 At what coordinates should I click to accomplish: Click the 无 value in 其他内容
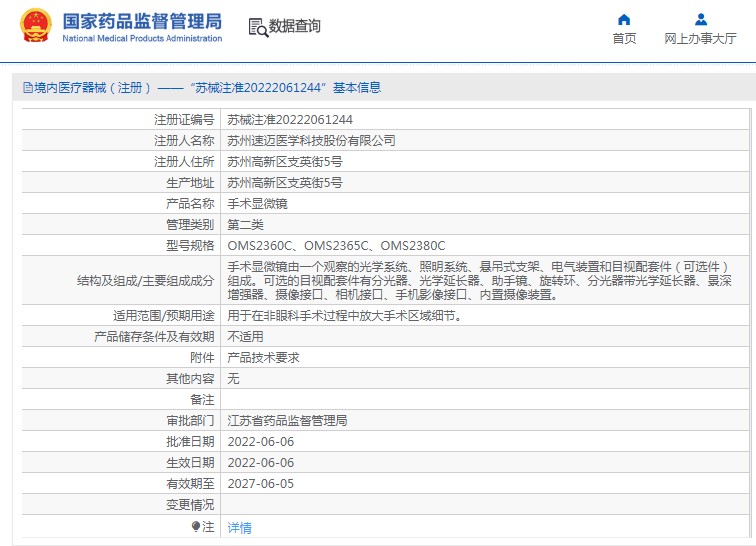[233, 379]
